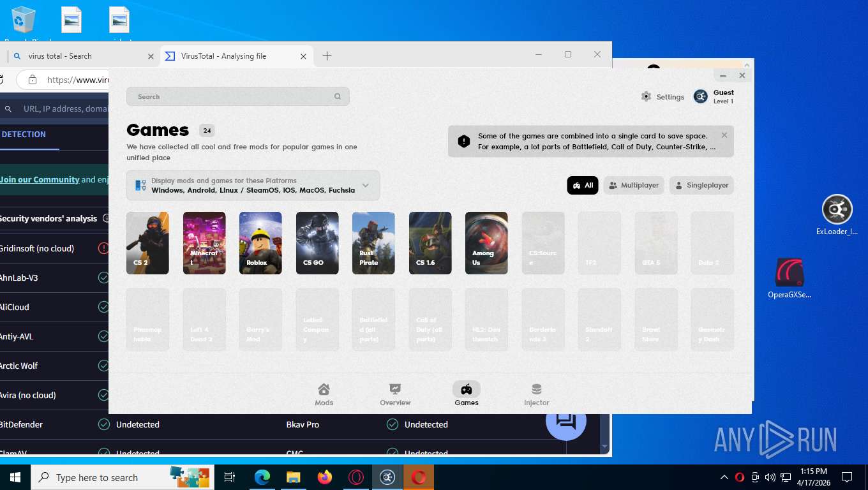Screen dimensions: 868x490
Task: Launch Firefox from taskbar
Action: [325, 477]
